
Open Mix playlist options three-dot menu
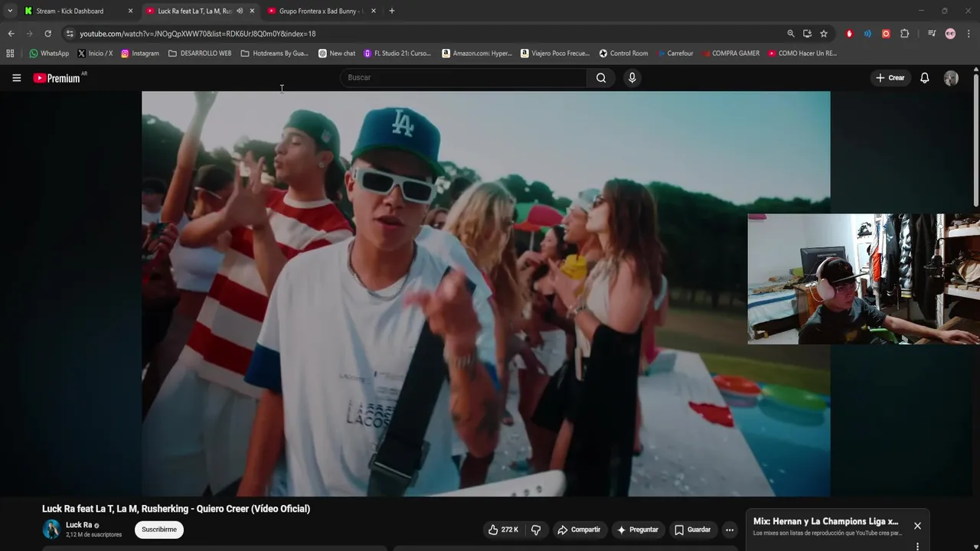coord(917,546)
